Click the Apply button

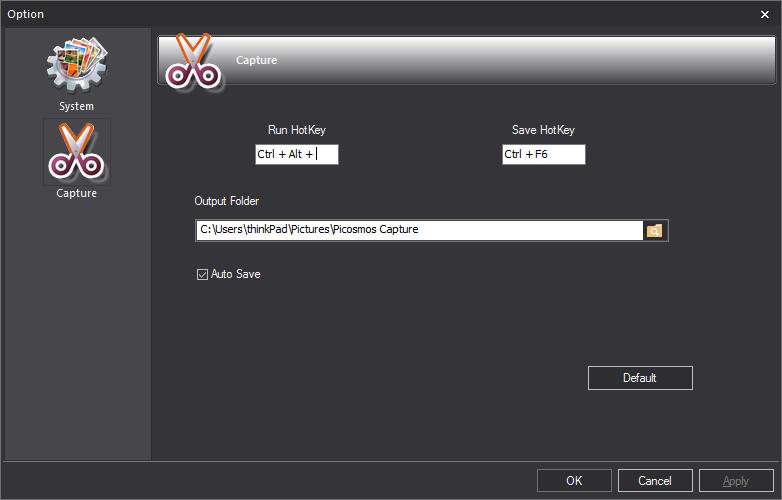[736, 481]
